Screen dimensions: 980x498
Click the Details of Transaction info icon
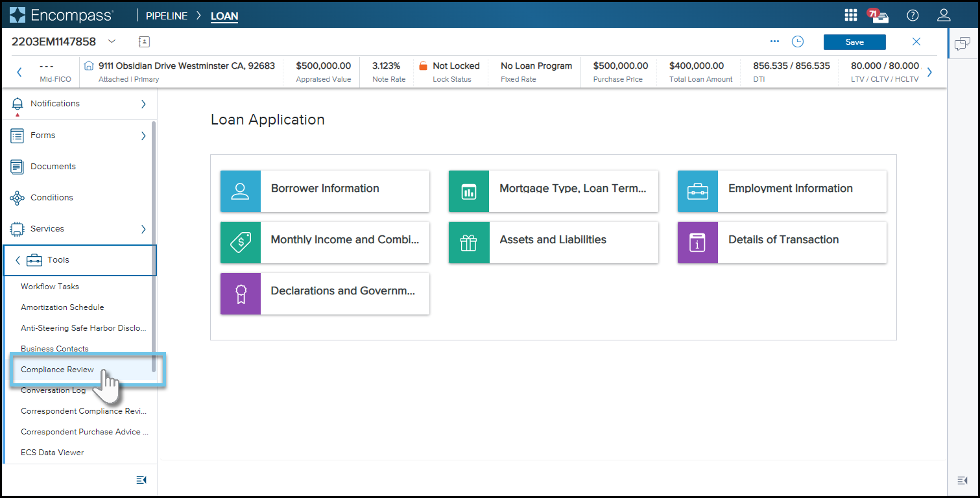point(698,243)
